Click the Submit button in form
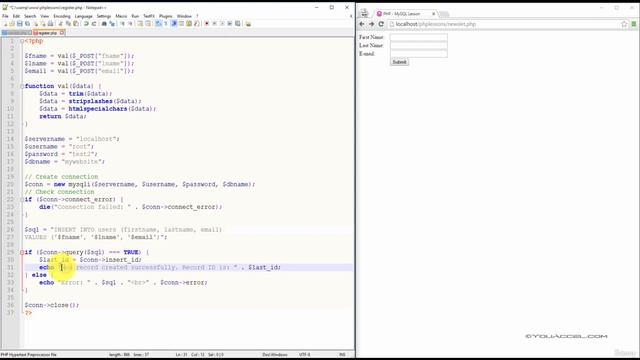The width and height of the screenshot is (640, 360). tap(399, 62)
